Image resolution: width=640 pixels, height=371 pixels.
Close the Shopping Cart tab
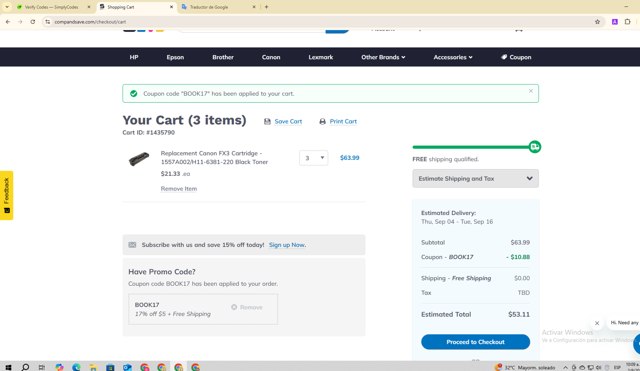pos(171,7)
